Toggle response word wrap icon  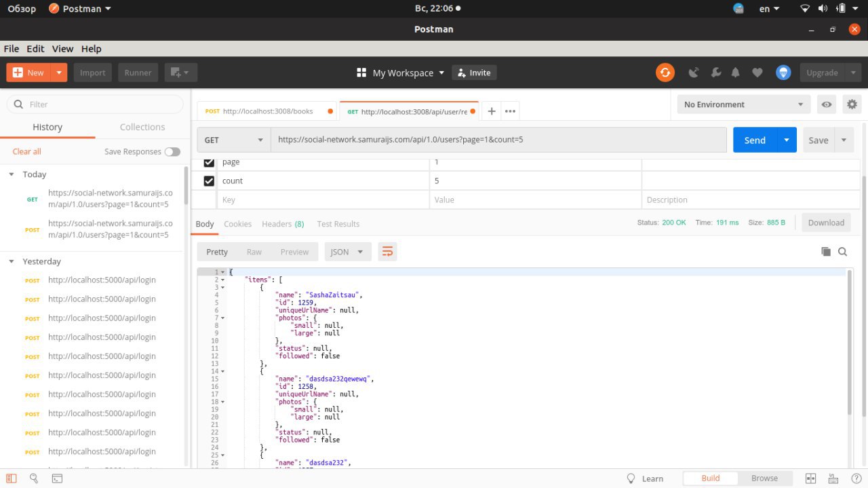(387, 252)
